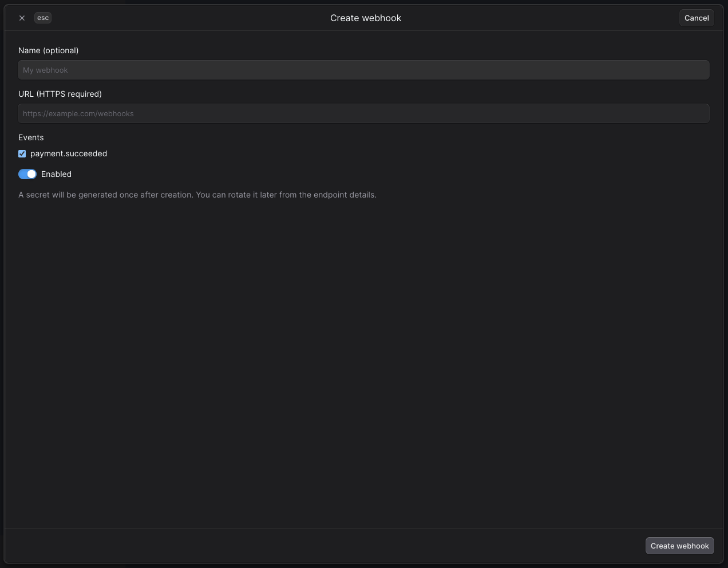The width and height of the screenshot is (728, 568).
Task: Click the Events section label
Action: [31, 137]
